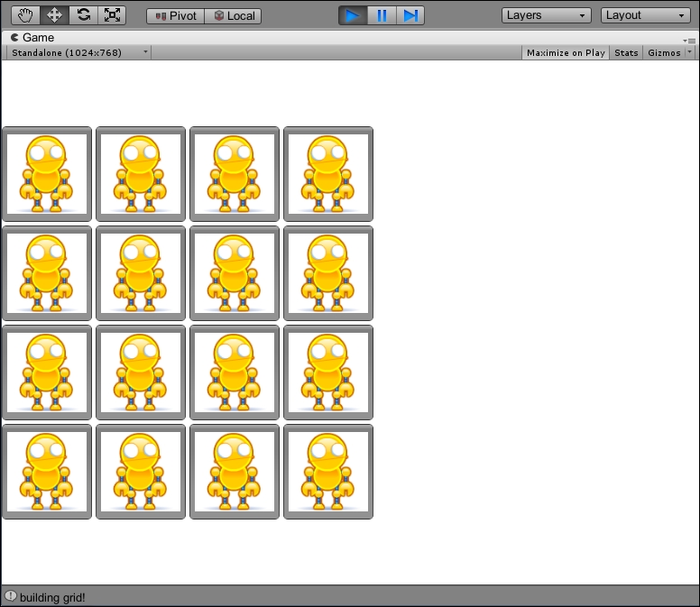Screen dimensions: 700x607
Task: Click the robot card in row three, column one
Action: [x=47, y=372]
